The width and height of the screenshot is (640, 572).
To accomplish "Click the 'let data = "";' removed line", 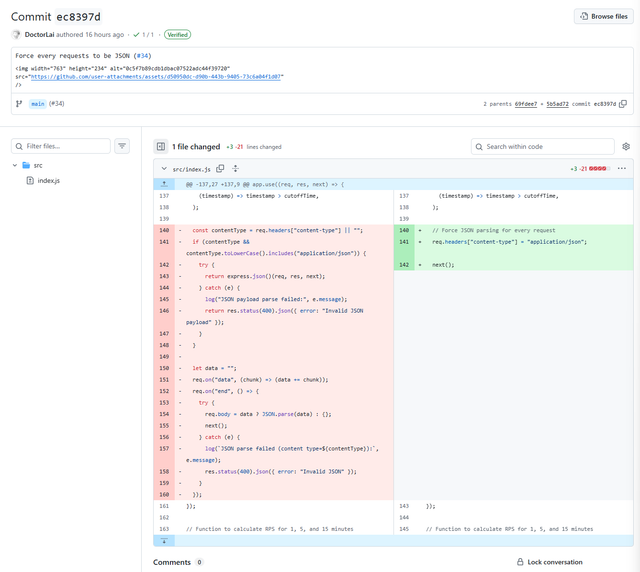I will click(x=214, y=368).
